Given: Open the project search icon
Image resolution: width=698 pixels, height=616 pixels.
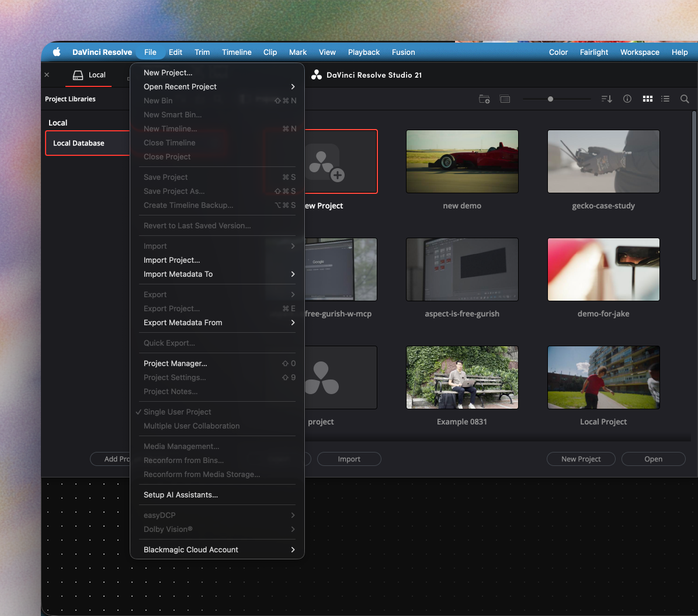Looking at the screenshot, I should [x=684, y=99].
